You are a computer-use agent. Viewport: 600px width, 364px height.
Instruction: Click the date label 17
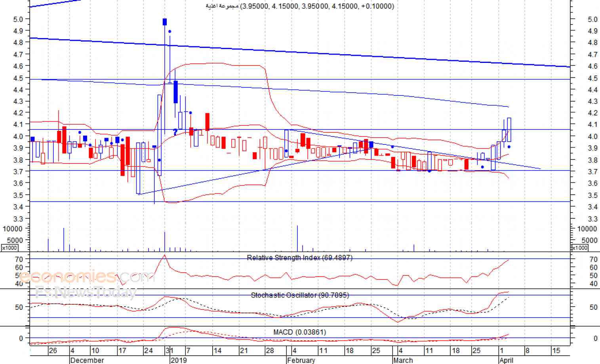tap(122, 351)
